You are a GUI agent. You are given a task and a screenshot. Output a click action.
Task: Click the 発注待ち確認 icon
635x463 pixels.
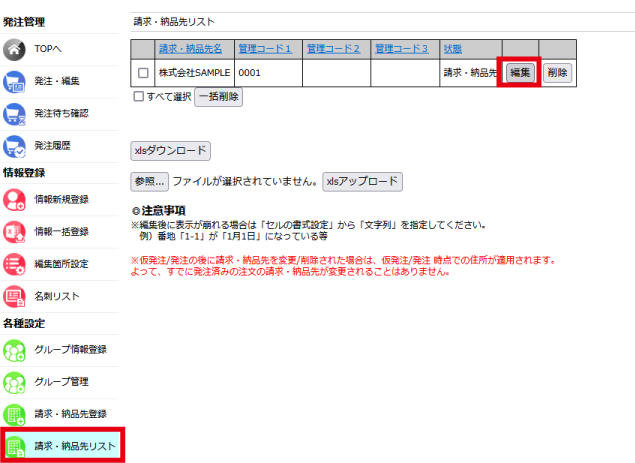pyautogui.click(x=15, y=114)
